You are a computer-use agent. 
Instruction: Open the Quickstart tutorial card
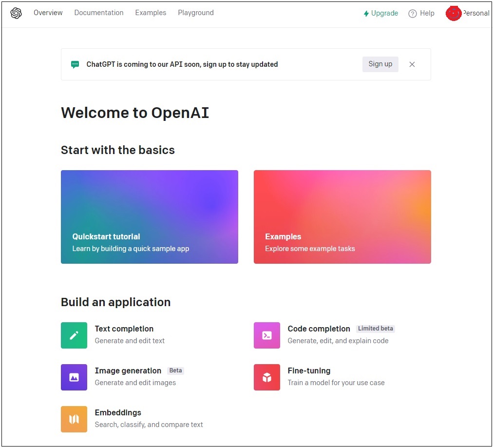149,216
